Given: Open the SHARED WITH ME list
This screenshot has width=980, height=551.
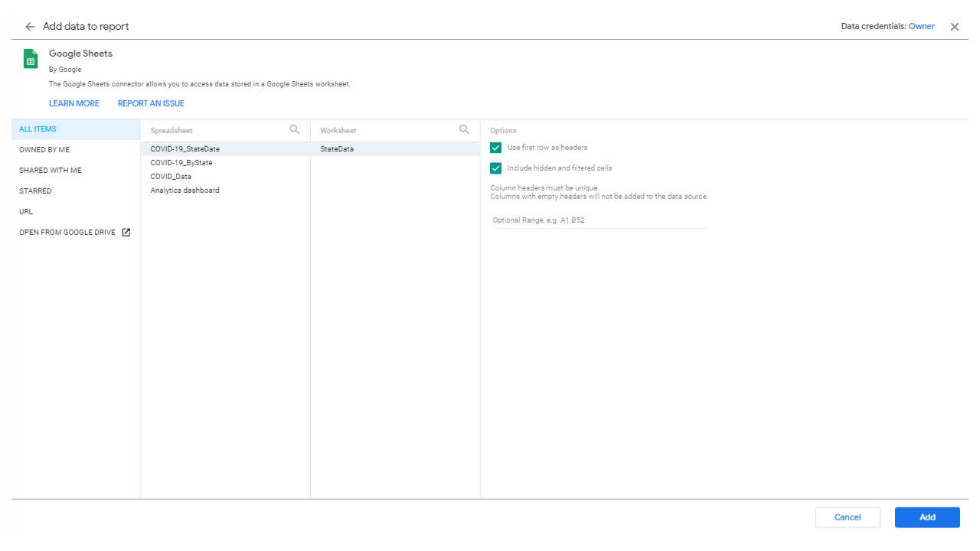Looking at the screenshot, I should point(76,171).
